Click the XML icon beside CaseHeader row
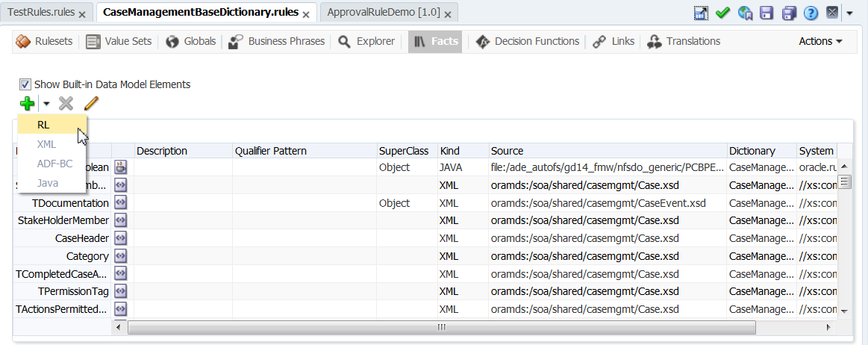This screenshot has height=345, width=868. (120, 238)
